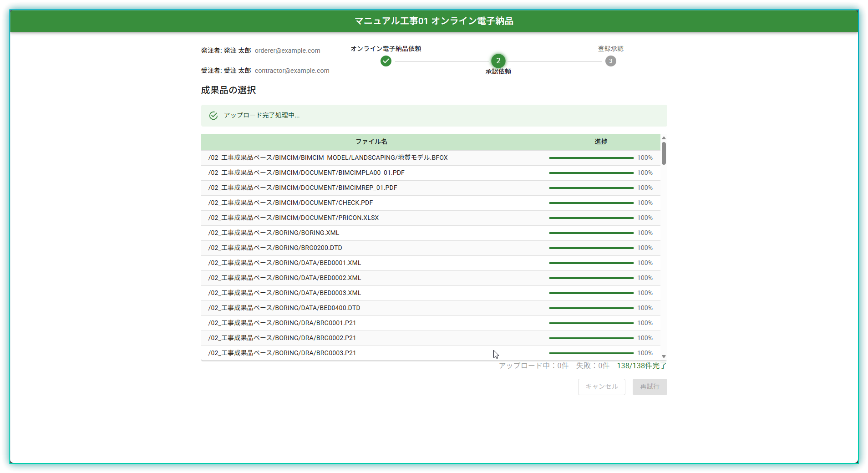Select the BIMCIMREP_01.PDF file name
Screen dimensions: 868x473
coord(303,188)
